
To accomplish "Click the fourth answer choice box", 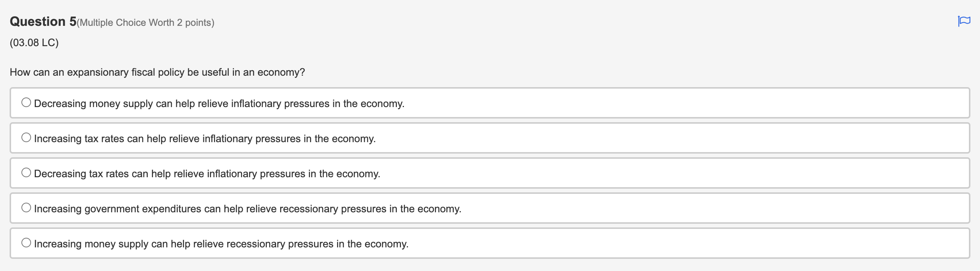I will tap(489, 208).
